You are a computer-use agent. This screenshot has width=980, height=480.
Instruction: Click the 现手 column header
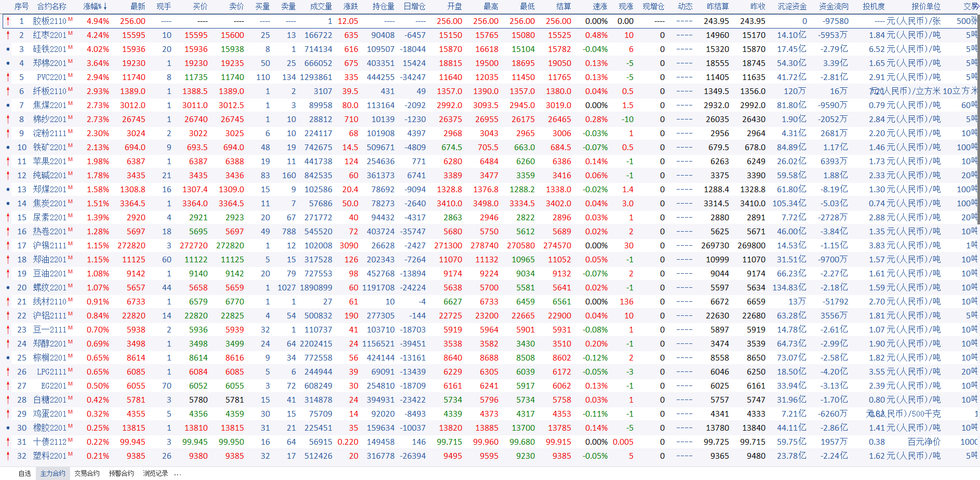[x=164, y=7]
